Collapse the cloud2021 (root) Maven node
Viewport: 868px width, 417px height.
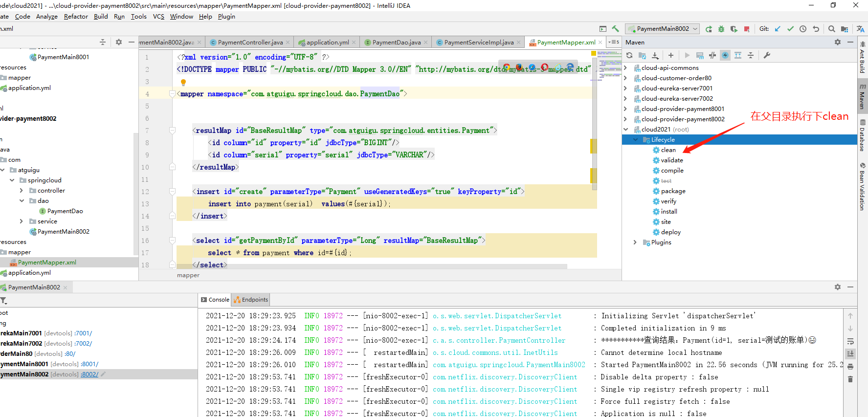coord(625,129)
